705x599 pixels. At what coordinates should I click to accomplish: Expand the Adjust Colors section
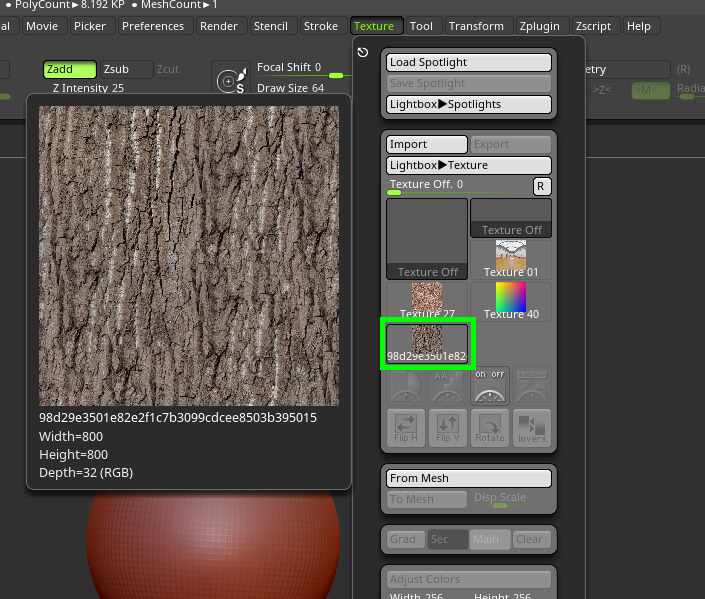tap(468, 579)
